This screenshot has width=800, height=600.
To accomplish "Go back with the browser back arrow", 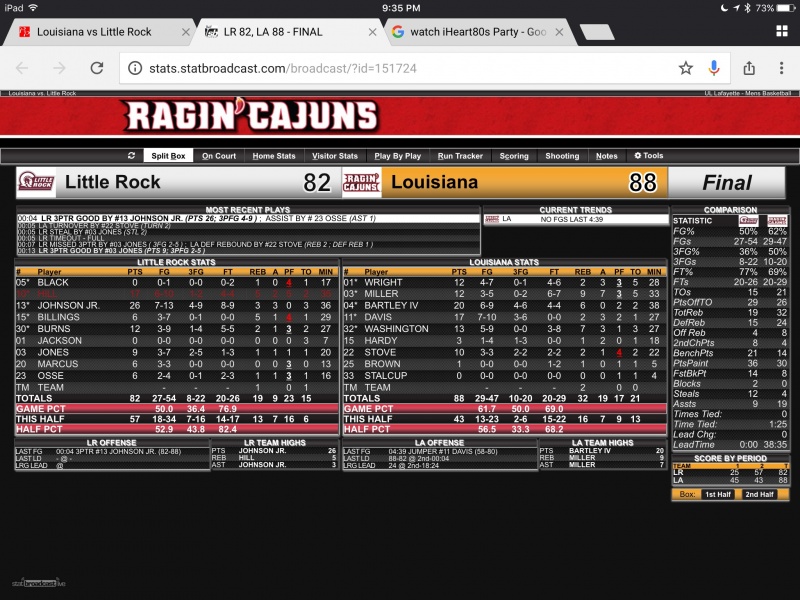I will (x=22, y=68).
